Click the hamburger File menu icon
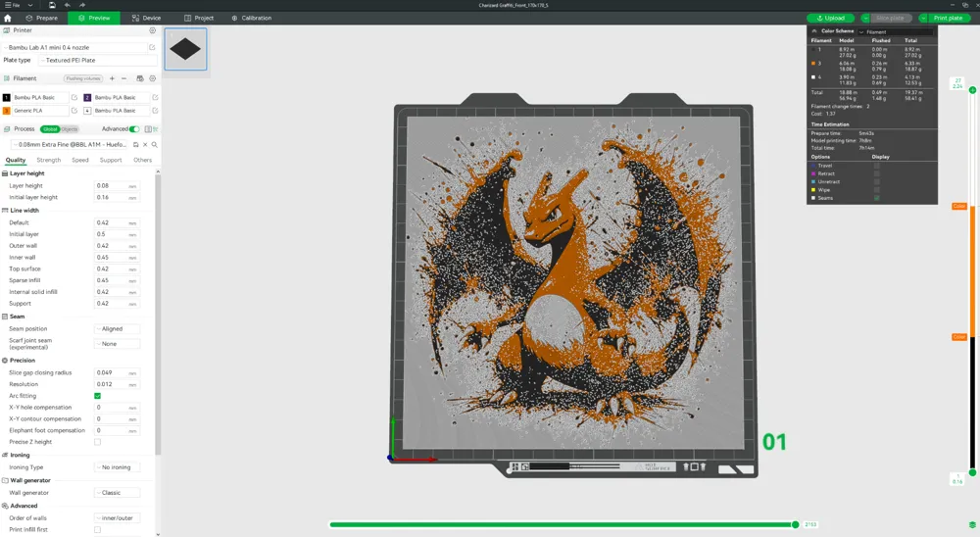 click(x=8, y=5)
